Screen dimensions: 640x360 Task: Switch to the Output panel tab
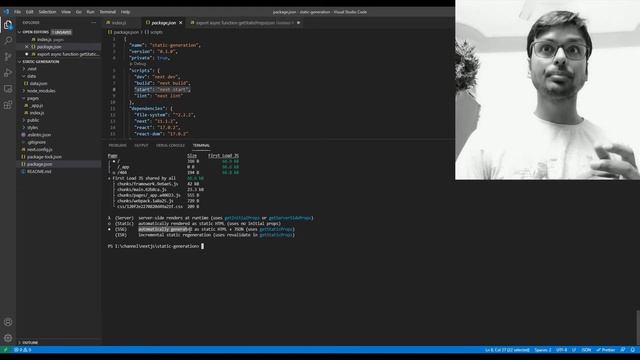[x=141, y=146]
